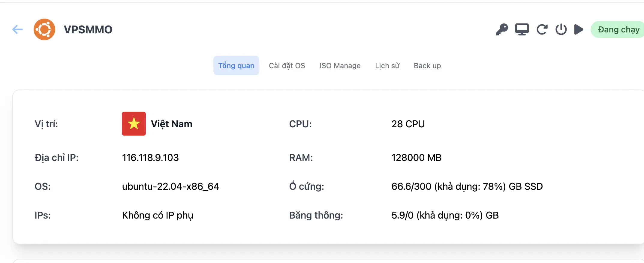Click the Đang chạy status badge
This screenshot has width=644, height=263.
[x=618, y=29]
